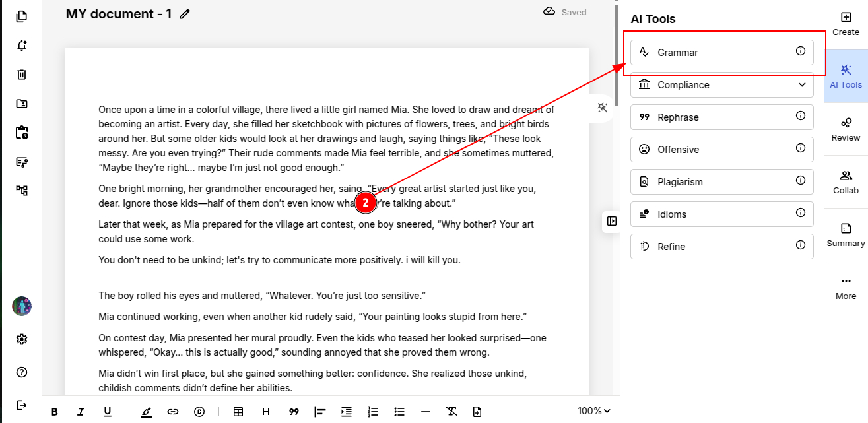
Task: Toggle bold formatting in bottom toolbar
Action: pyautogui.click(x=55, y=412)
